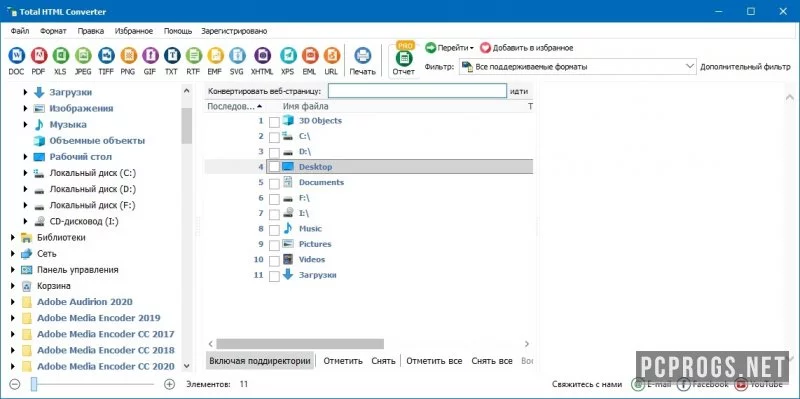The width and height of the screenshot is (800, 399).
Task: Open the Файл menu
Action: coord(19,31)
